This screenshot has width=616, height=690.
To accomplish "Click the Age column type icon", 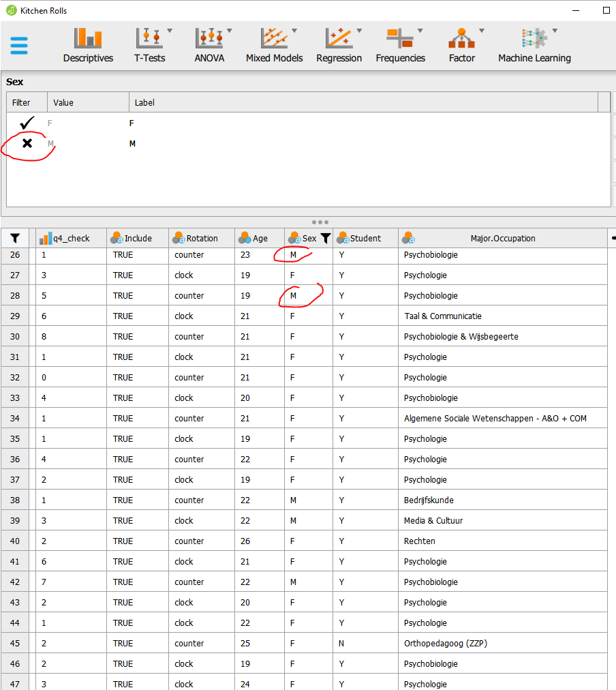I will (x=245, y=238).
